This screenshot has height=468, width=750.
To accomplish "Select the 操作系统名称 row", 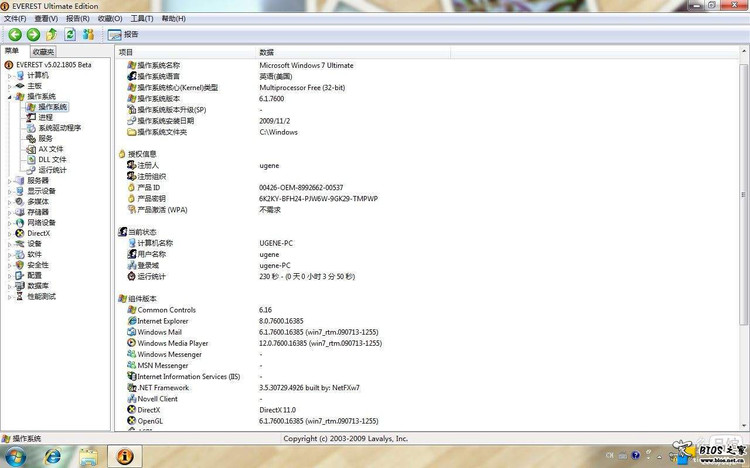I will coord(427,65).
